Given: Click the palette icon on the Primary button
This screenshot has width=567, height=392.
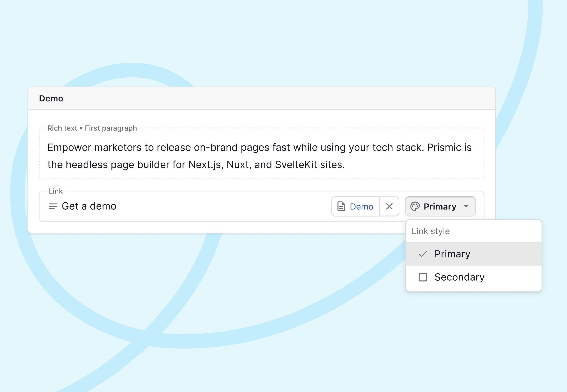Looking at the screenshot, I should 415,206.
